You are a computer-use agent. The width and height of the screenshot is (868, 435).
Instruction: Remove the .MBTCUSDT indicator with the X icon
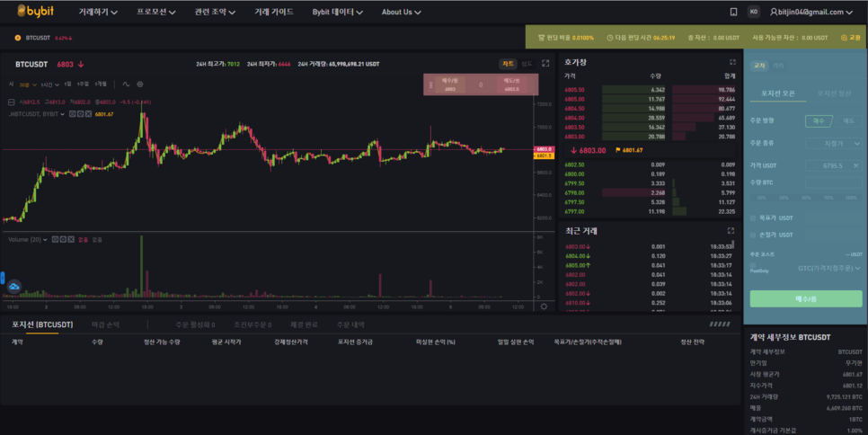coord(88,114)
